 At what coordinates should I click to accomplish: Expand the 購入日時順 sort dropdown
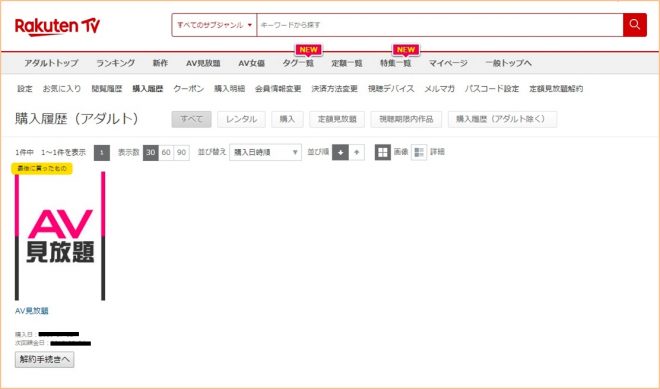[265, 152]
